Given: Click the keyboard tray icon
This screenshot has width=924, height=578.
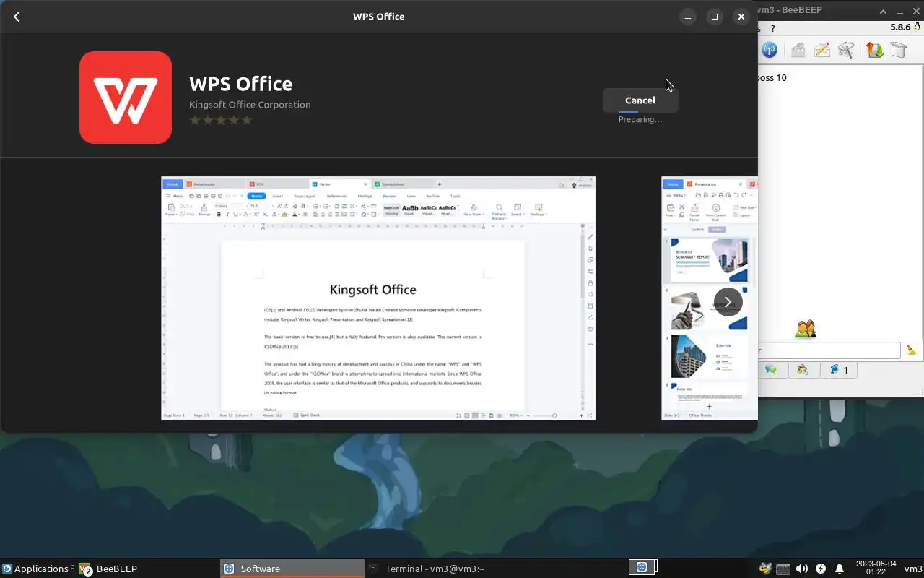Looking at the screenshot, I should pyautogui.click(x=783, y=569).
